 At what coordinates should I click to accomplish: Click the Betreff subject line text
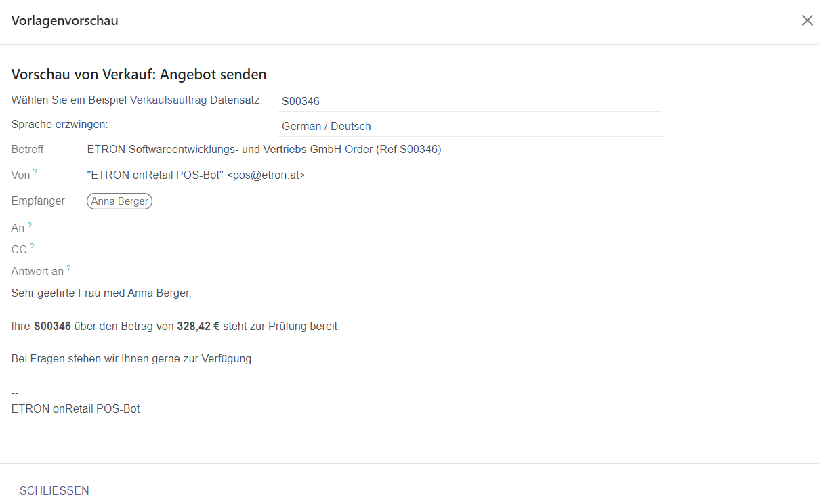[264, 149]
